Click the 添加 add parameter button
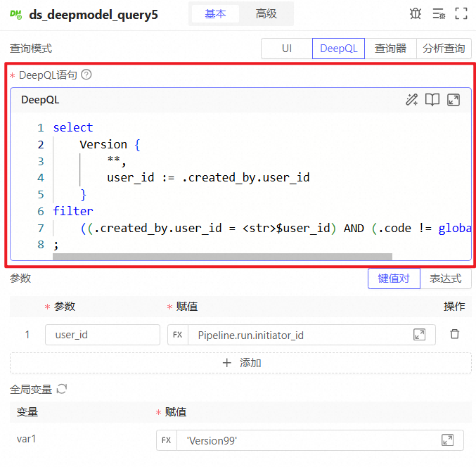 point(240,363)
